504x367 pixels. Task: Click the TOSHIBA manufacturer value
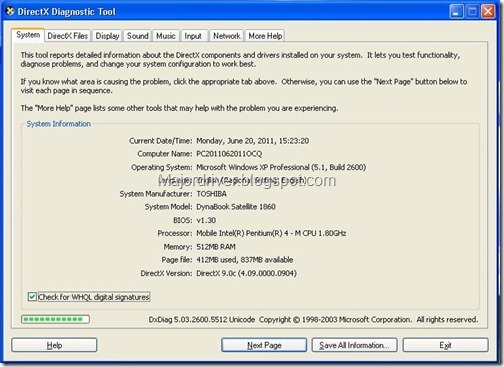[x=211, y=194]
